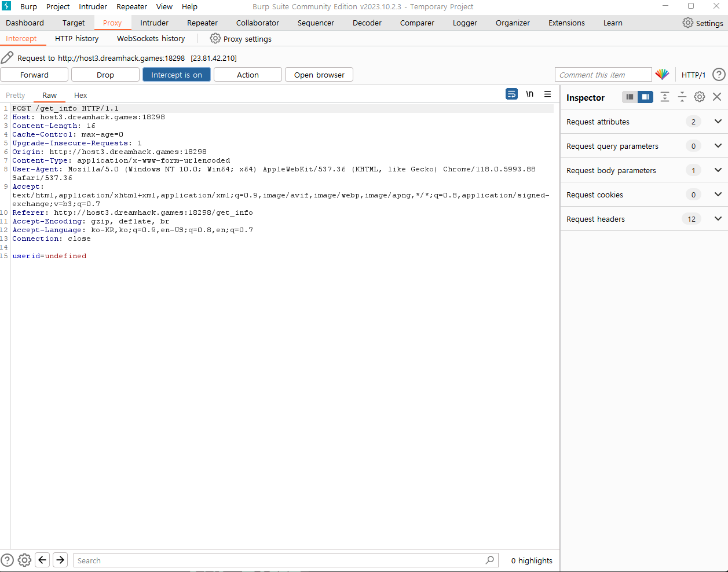The image size is (728, 572).
Task: Expand all Inspector sections icon
Action: tap(665, 97)
